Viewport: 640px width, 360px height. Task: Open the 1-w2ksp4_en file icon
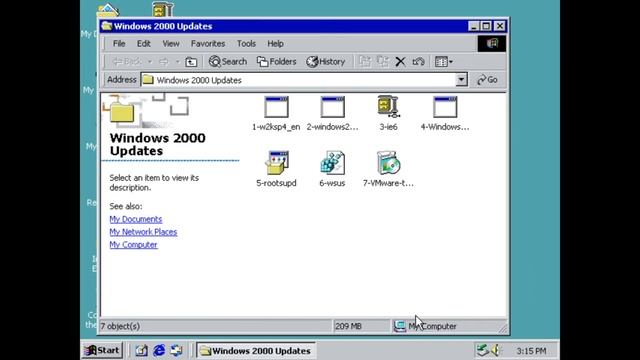click(x=276, y=107)
